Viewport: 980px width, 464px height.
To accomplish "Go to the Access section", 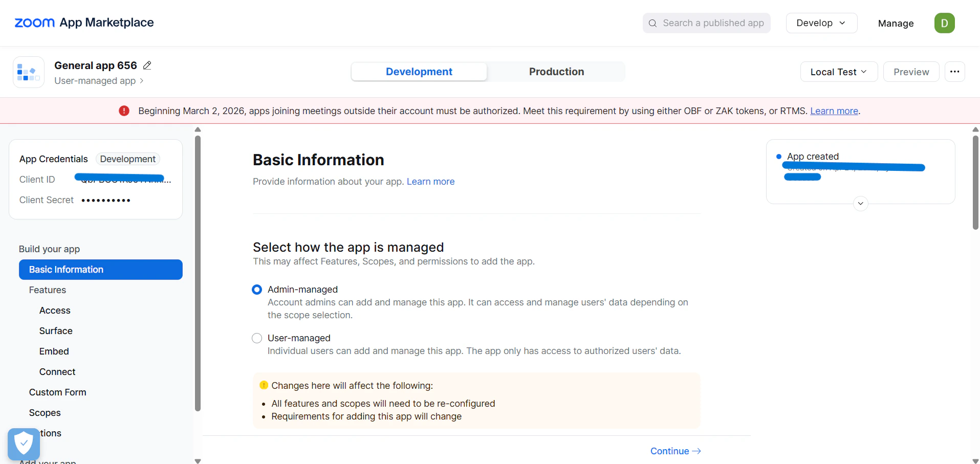I will point(55,311).
